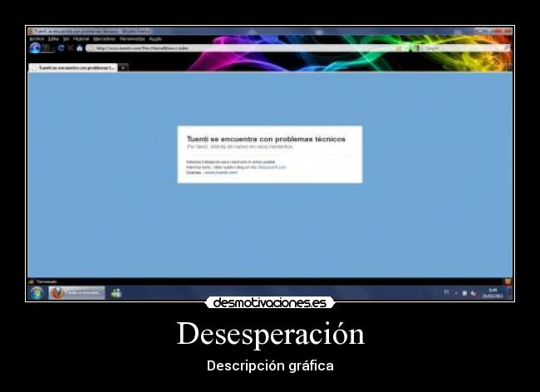This screenshot has width=540, height=392.
Task: Click the 'Desesperación' title text
Action: [270, 333]
